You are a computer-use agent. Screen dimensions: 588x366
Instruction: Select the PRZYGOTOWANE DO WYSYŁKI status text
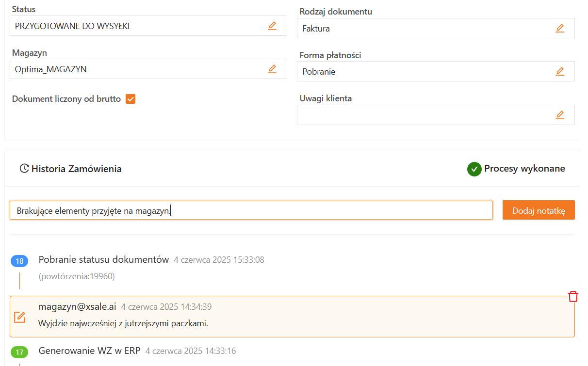[72, 26]
